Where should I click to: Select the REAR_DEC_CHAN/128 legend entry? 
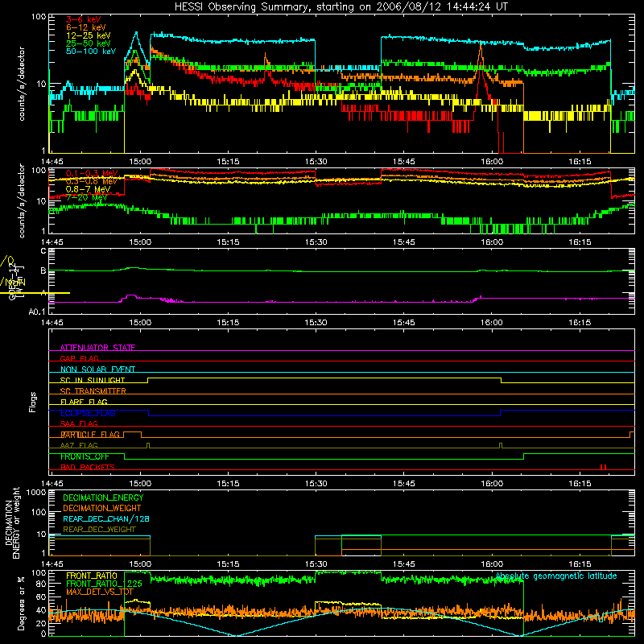[x=106, y=518]
